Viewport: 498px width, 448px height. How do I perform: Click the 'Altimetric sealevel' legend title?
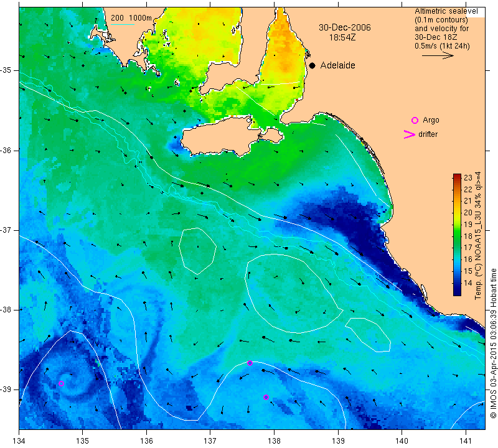click(446, 11)
